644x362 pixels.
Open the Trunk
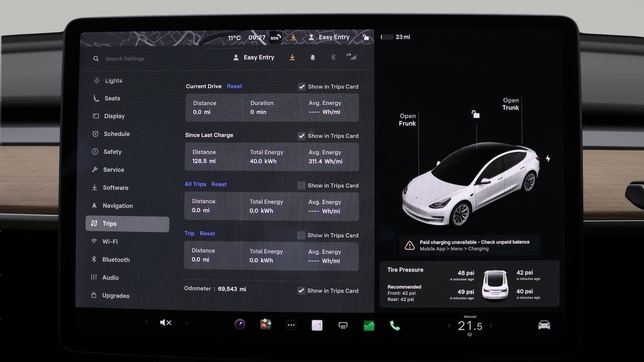click(510, 104)
